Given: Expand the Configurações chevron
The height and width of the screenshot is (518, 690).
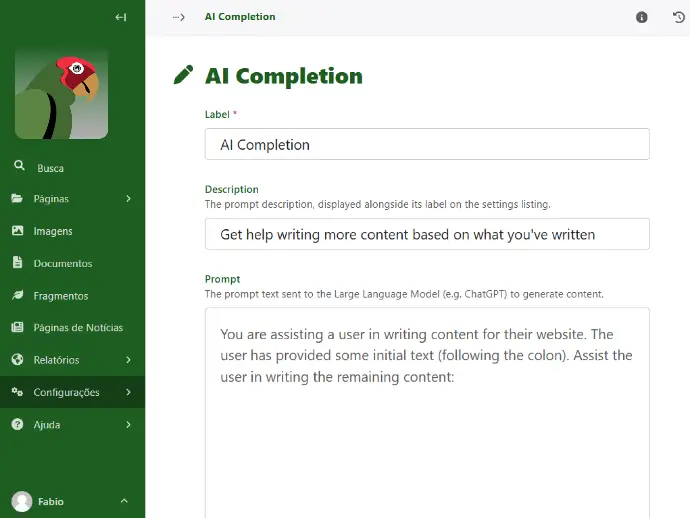Looking at the screenshot, I should click(128, 392).
